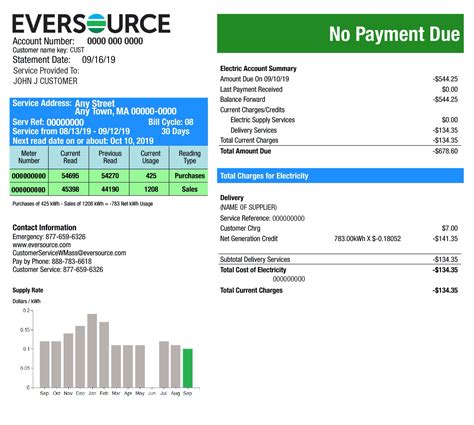This screenshot has height=425, width=474.
Task: Click the CustomerServiceWMass@eversource.com email address
Action: click(69, 253)
